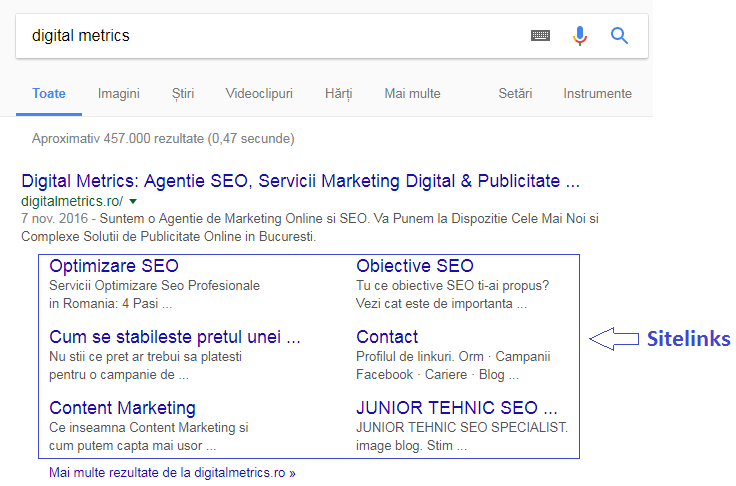Switch to the Imagini tab
Screen dimensions: 736x486
coord(118,93)
